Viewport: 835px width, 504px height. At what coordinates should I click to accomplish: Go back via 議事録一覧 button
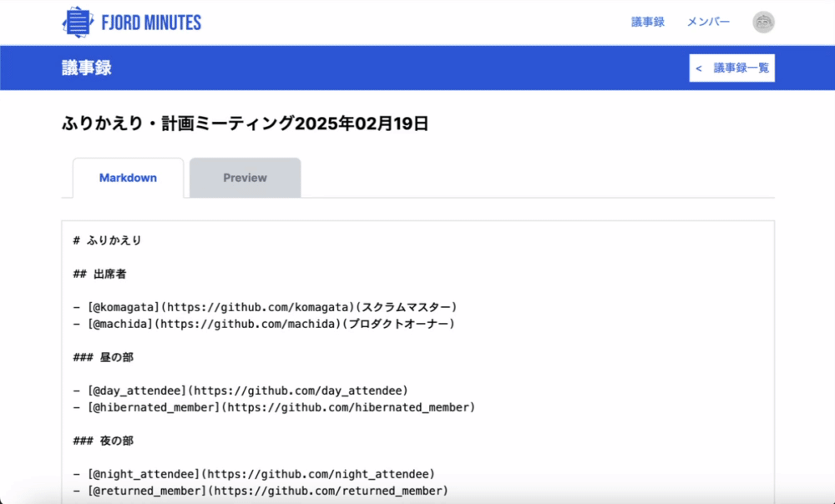click(x=731, y=68)
